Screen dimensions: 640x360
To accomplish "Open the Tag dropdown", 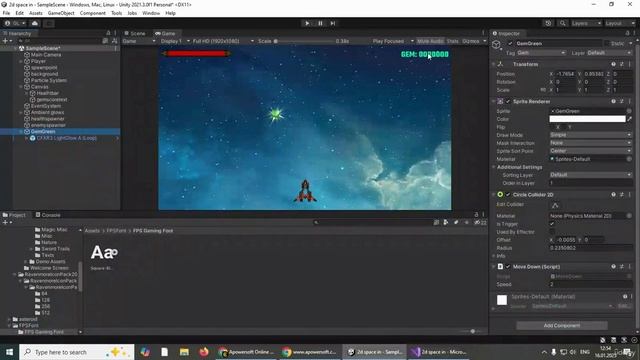I will click(x=541, y=53).
